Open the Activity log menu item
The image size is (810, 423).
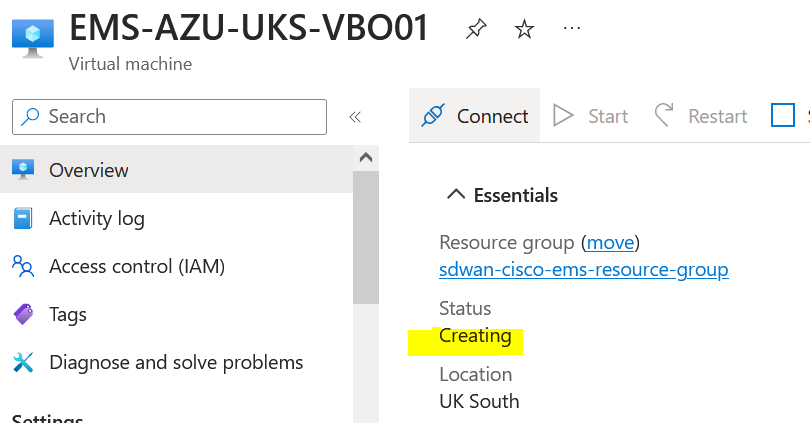click(x=176, y=218)
